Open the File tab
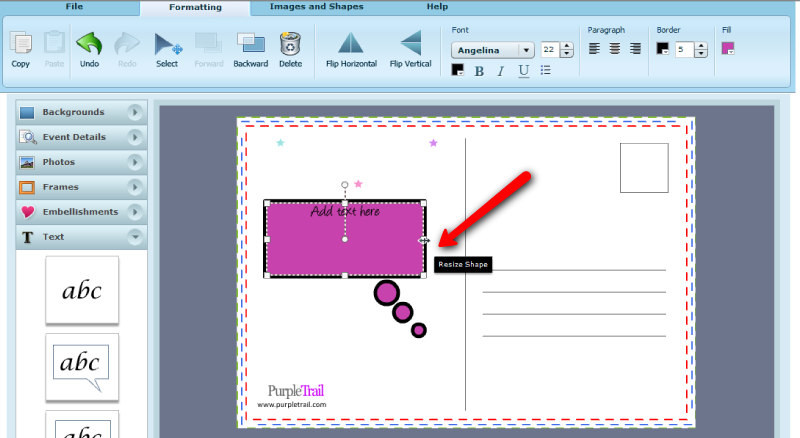Viewport: 800px width, 438px height. point(74,7)
